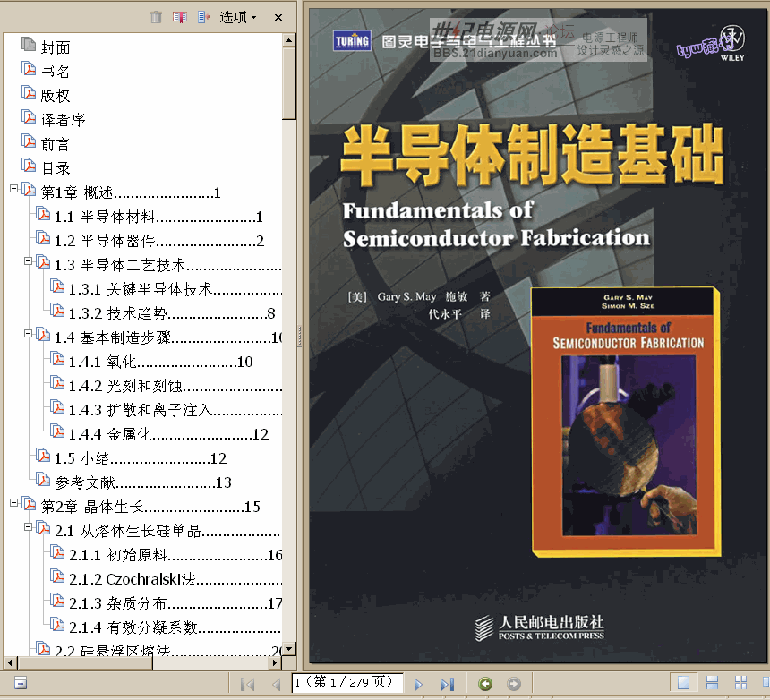Open the 译者序 bookmark

tap(64, 120)
